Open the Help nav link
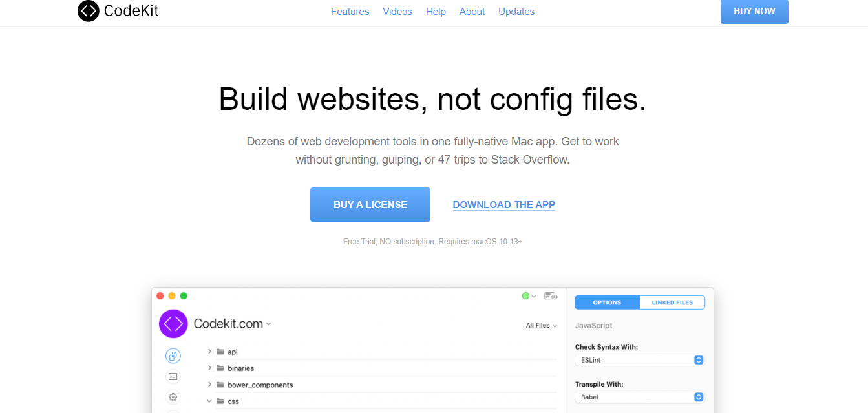The height and width of the screenshot is (413, 868). [436, 12]
